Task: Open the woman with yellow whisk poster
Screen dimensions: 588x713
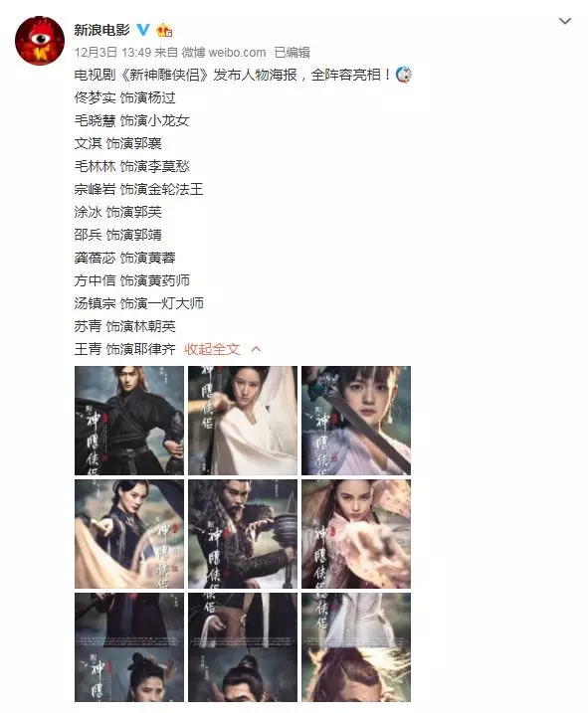Action: tap(129, 534)
